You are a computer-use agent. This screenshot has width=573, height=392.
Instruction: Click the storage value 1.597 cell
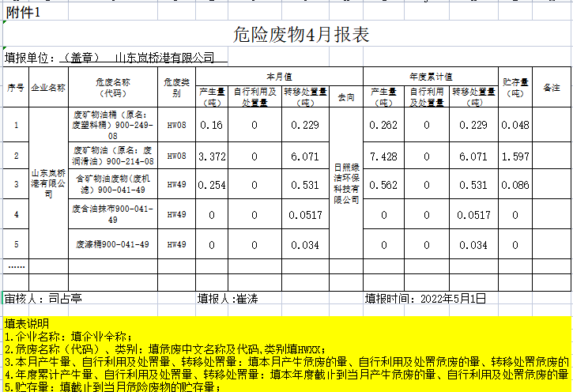coord(515,156)
